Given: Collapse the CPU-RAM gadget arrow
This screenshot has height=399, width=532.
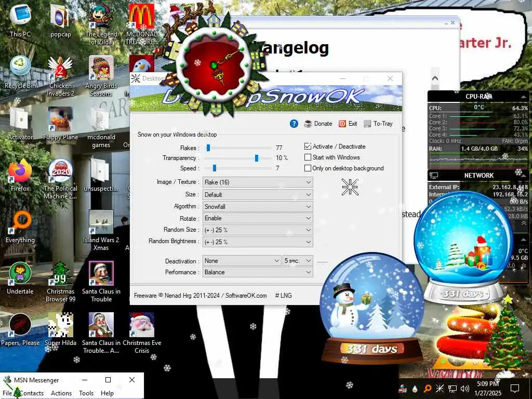Looking at the screenshot, I should [x=523, y=97].
